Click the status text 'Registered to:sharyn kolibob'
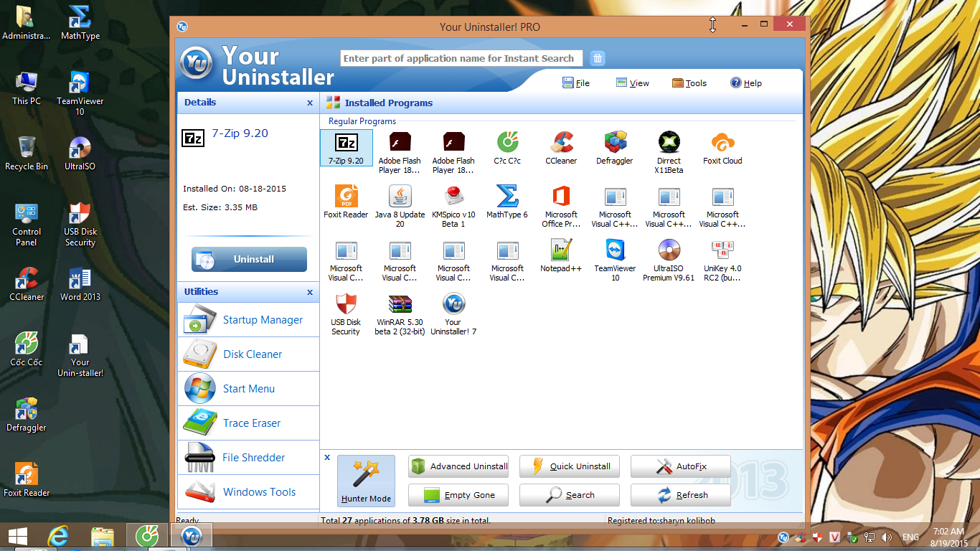The image size is (980, 551). (x=661, y=521)
